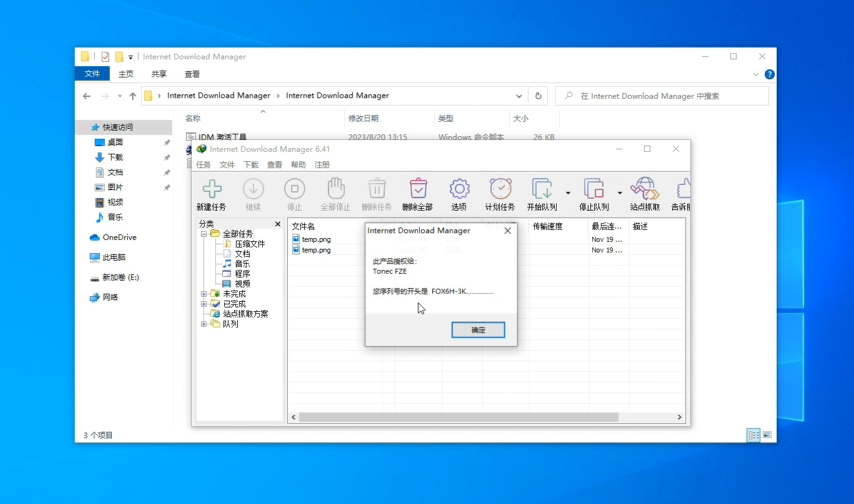Open Explorer 主页 ribbon tab
Image resolution: width=854 pixels, height=504 pixels.
click(126, 74)
